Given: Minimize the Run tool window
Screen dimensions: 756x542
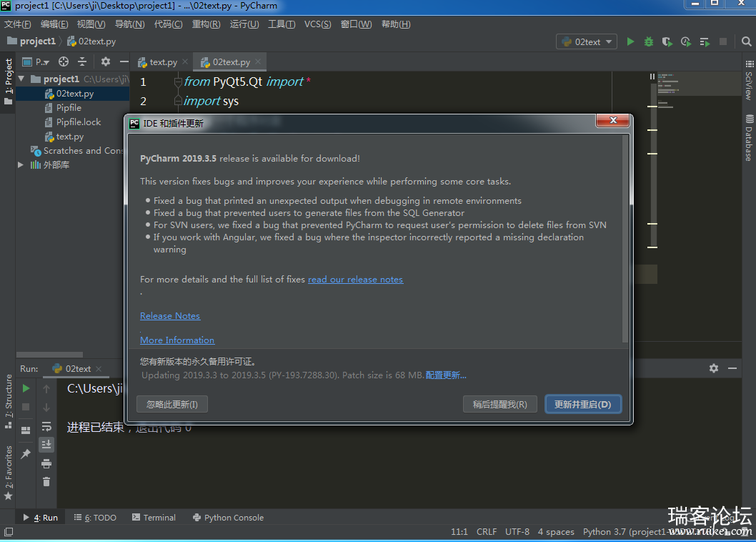Looking at the screenshot, I should [732, 368].
